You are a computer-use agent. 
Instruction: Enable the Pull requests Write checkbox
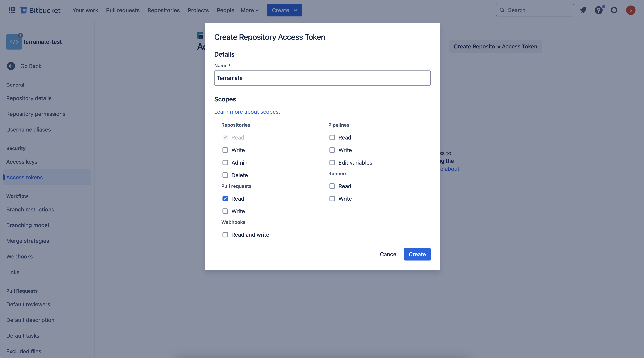224,211
